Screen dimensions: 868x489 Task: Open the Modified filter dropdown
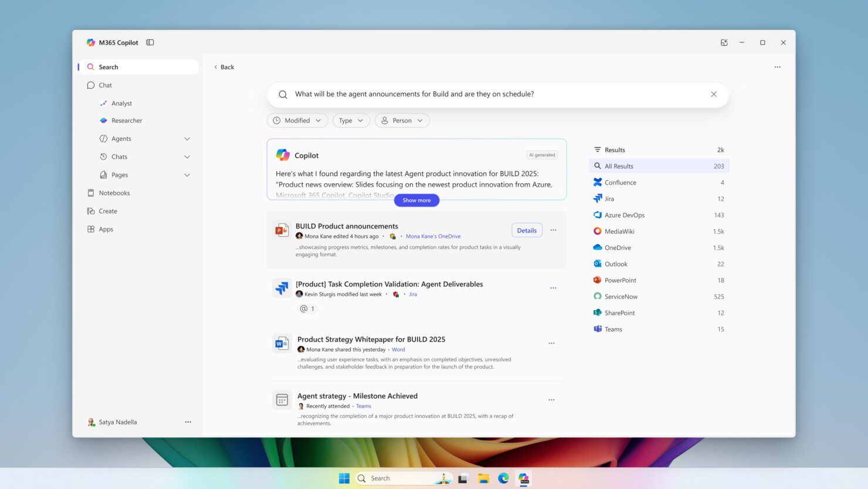(297, 120)
